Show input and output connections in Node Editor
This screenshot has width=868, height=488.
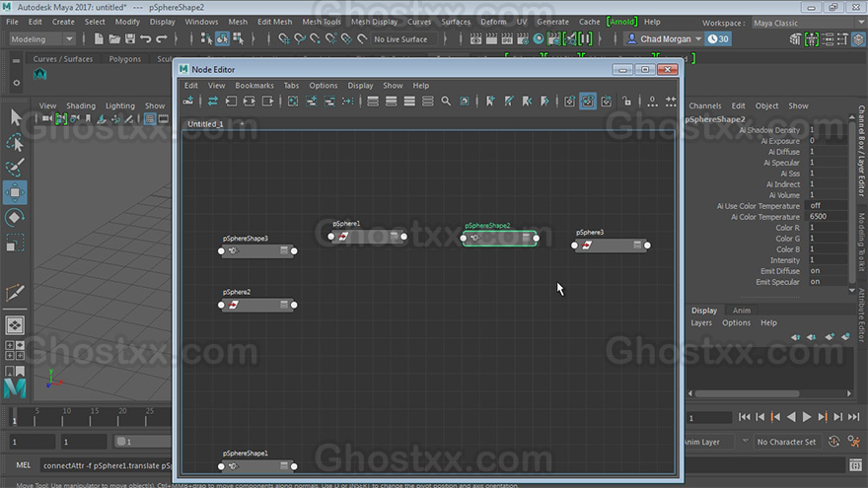[x=250, y=101]
